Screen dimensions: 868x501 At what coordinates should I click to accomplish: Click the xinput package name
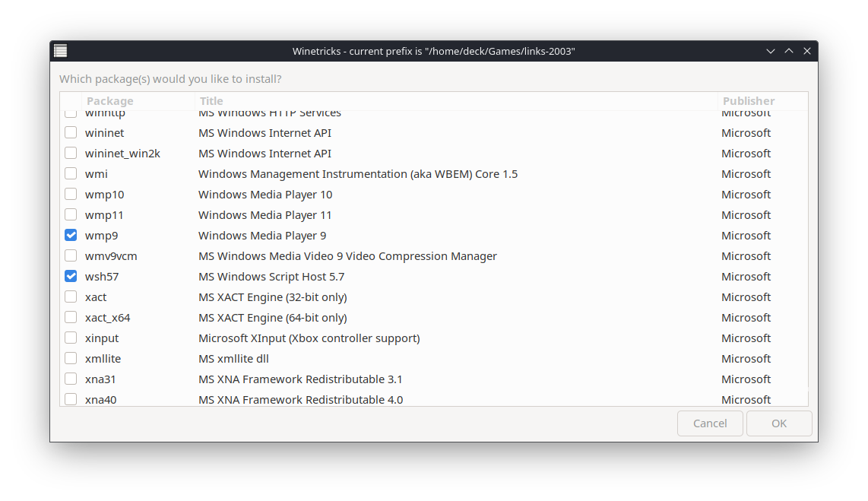[102, 338]
